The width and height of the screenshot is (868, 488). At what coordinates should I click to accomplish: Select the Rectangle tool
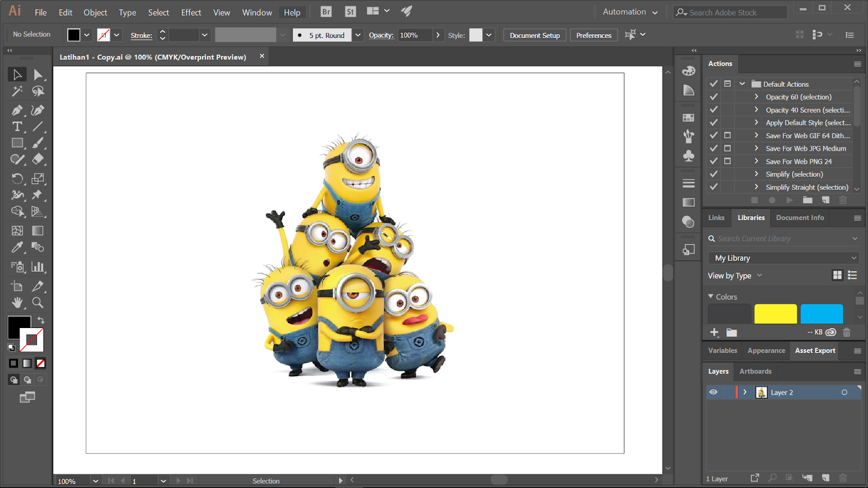[x=17, y=143]
